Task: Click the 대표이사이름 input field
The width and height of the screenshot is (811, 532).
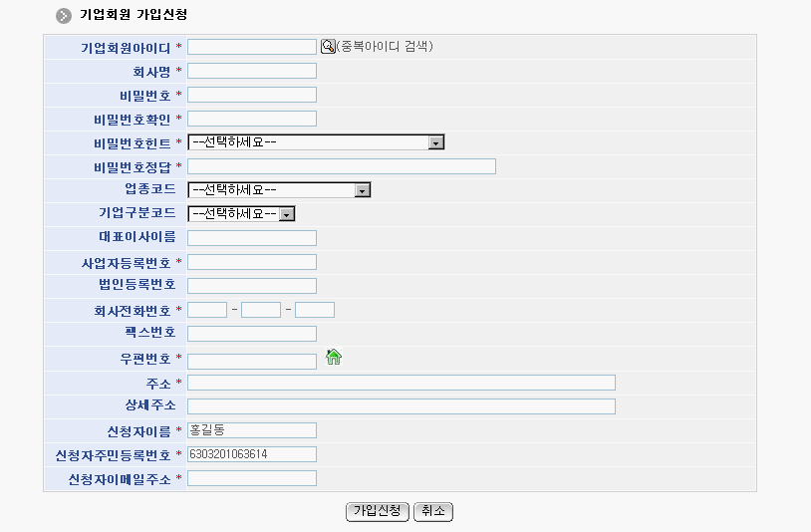Action: 252,238
